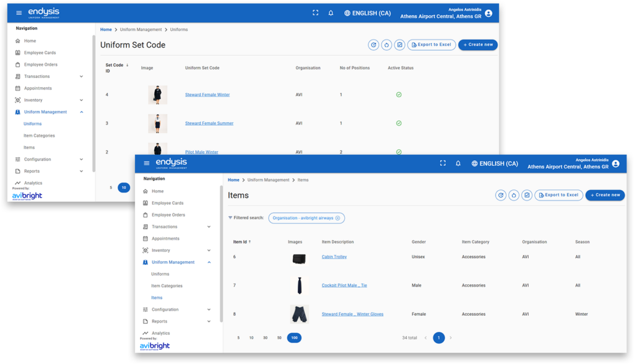Expand Reports in Uniform Set Code sidebar
634x364 pixels.
(81, 171)
